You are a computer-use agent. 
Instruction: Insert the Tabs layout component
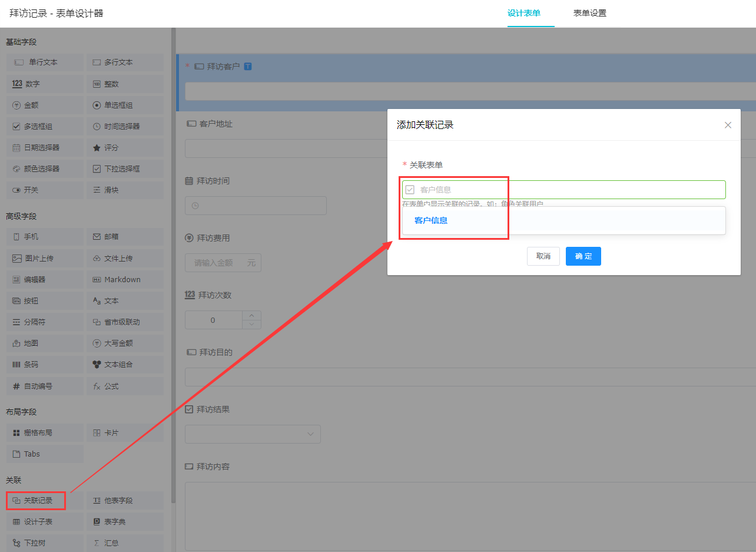[x=45, y=454]
